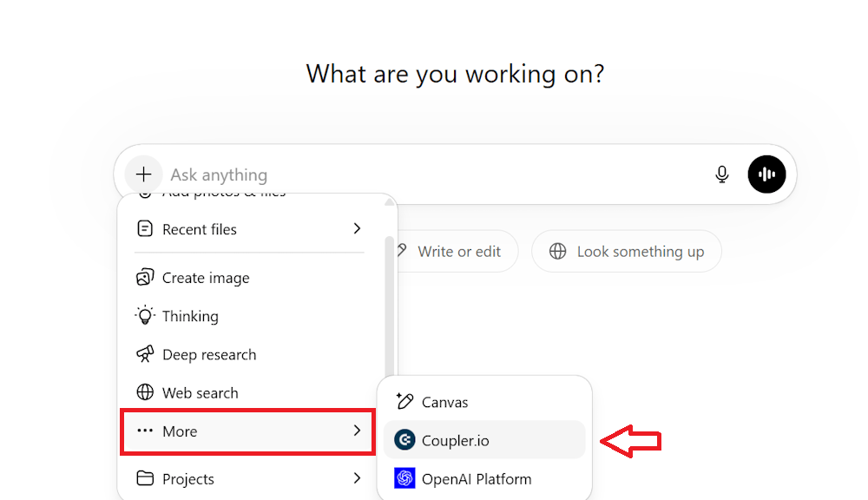
Task: Expand the Projects submenu chevron
Action: (x=357, y=478)
